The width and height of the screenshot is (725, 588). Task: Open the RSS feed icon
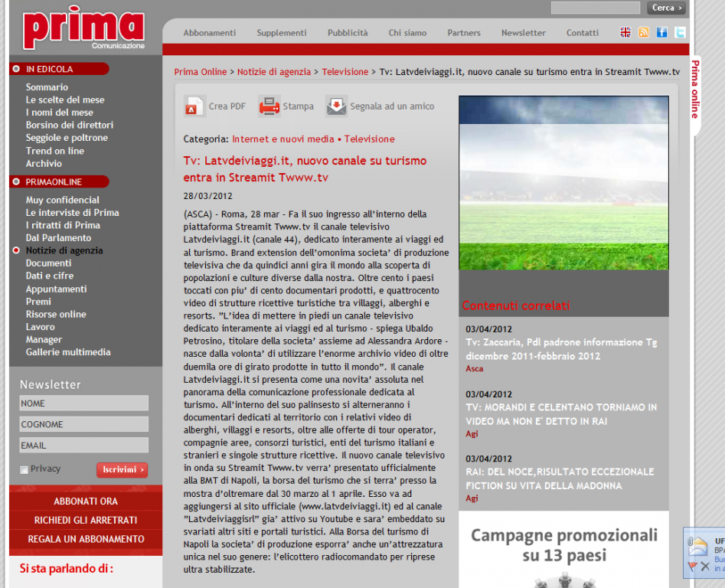click(x=644, y=32)
